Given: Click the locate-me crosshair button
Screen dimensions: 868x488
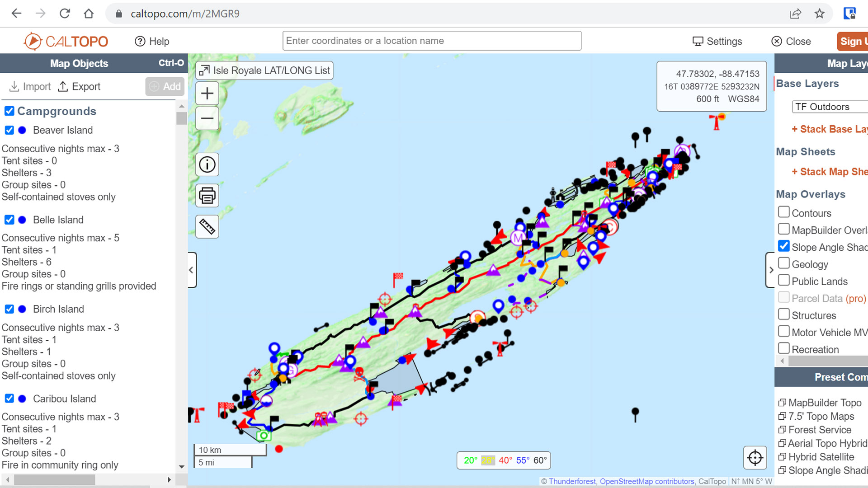Looking at the screenshot, I should tap(755, 458).
